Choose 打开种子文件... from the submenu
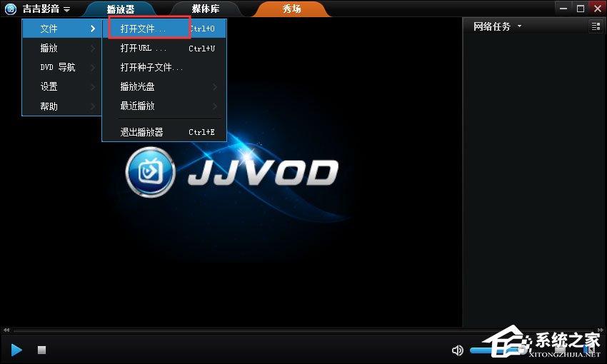607x364 pixels. (164, 67)
